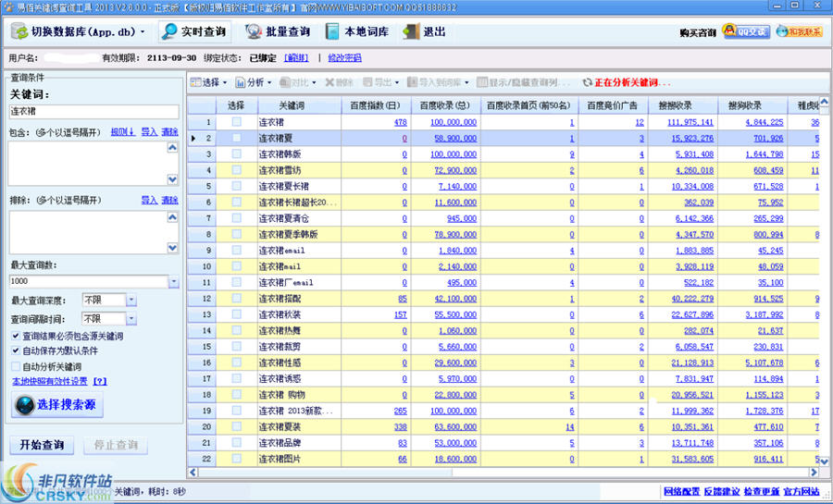Enable 自动分析关键词 checkbox
Viewport: 833px width, 504px height.
click(x=16, y=366)
